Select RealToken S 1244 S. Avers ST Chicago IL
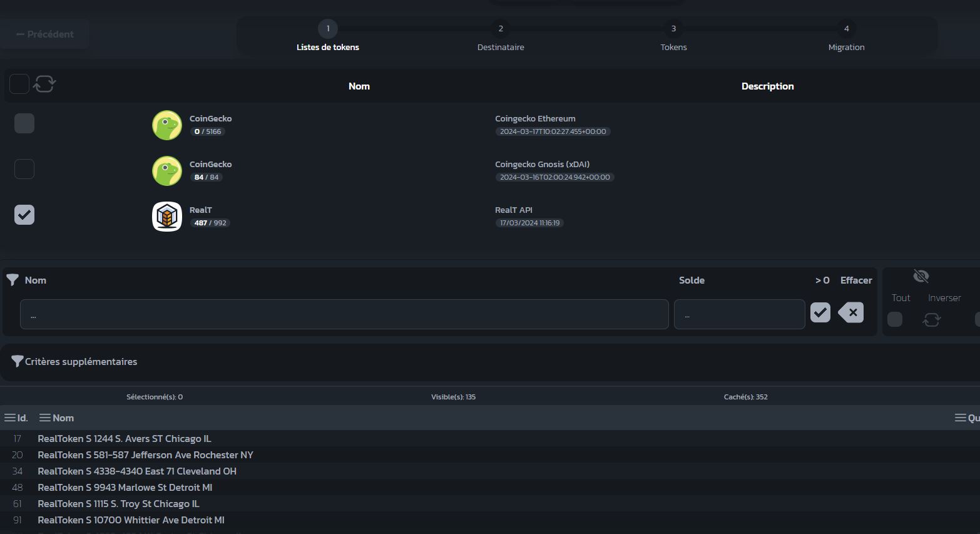980x534 pixels. click(125, 438)
